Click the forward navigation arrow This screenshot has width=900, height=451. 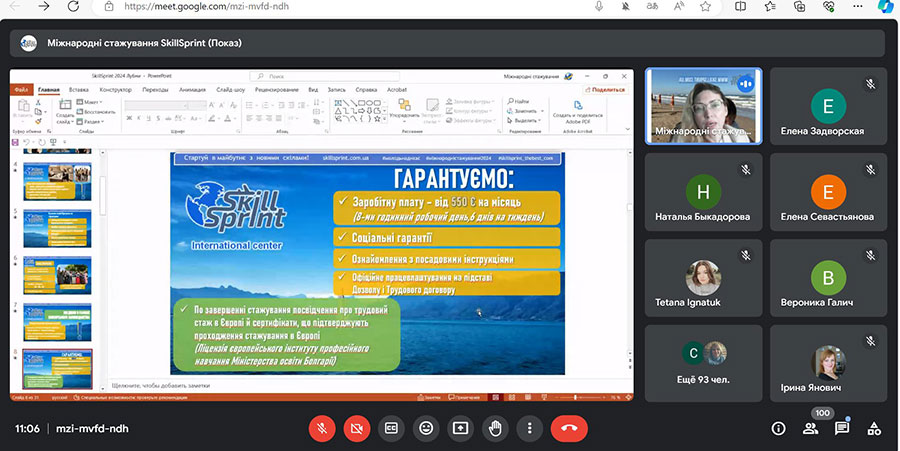[x=45, y=6]
